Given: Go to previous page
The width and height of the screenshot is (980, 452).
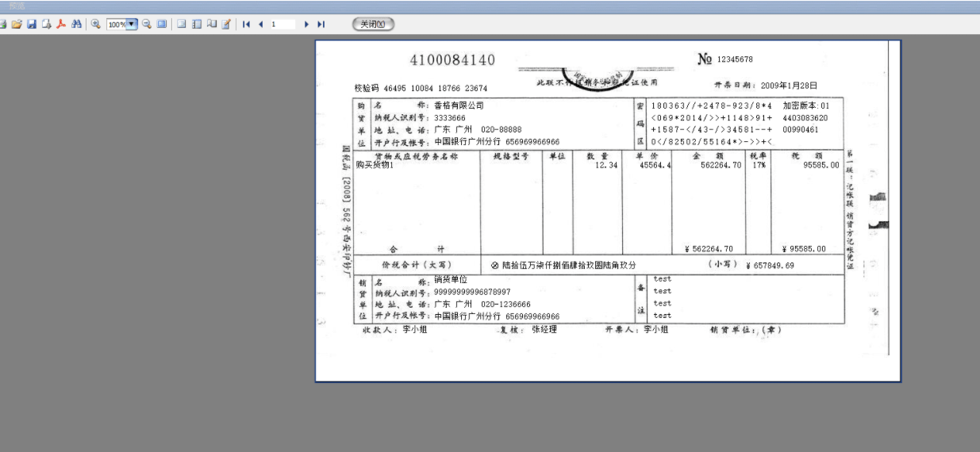Looking at the screenshot, I should [x=260, y=25].
